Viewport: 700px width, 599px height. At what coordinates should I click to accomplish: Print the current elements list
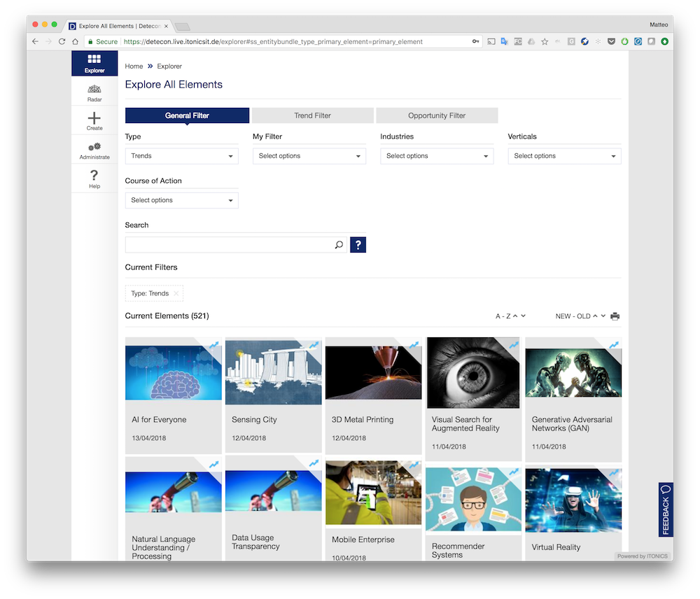615,316
